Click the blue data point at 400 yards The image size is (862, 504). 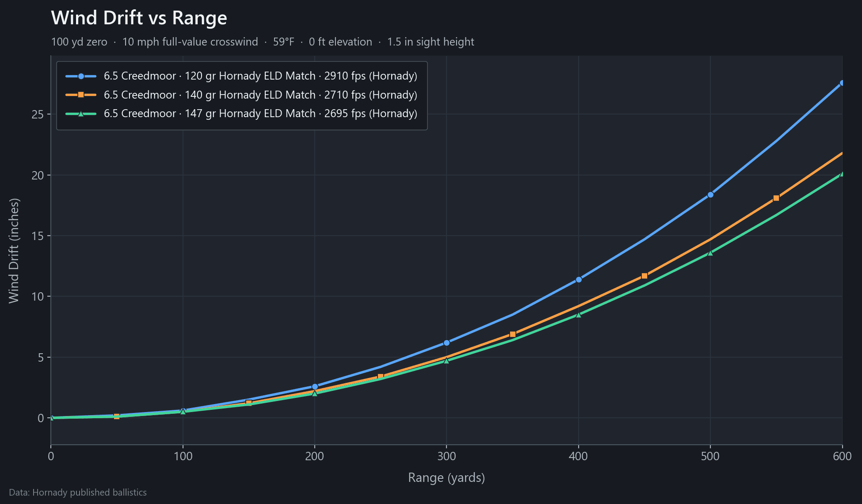579,279
